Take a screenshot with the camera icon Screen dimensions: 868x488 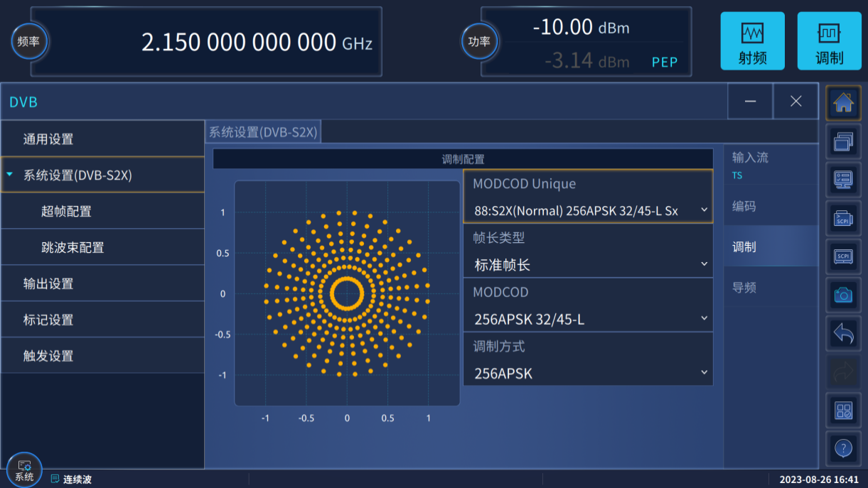[843, 294]
